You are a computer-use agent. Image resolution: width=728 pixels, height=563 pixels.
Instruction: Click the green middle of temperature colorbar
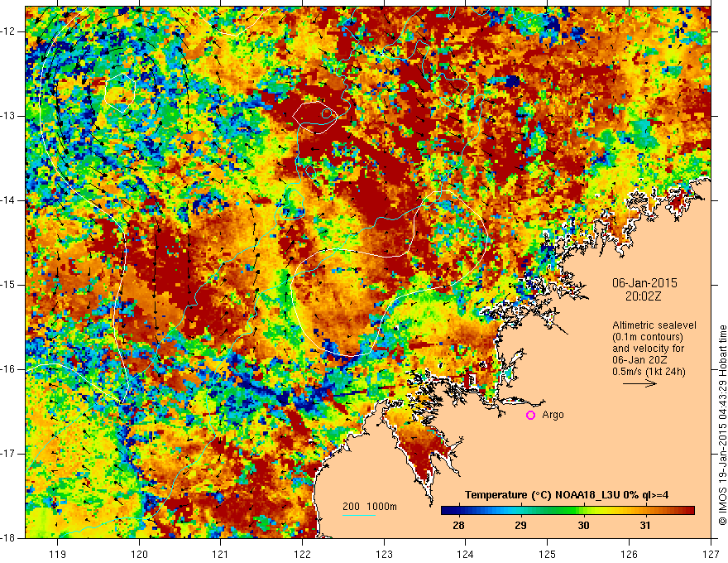(568, 511)
